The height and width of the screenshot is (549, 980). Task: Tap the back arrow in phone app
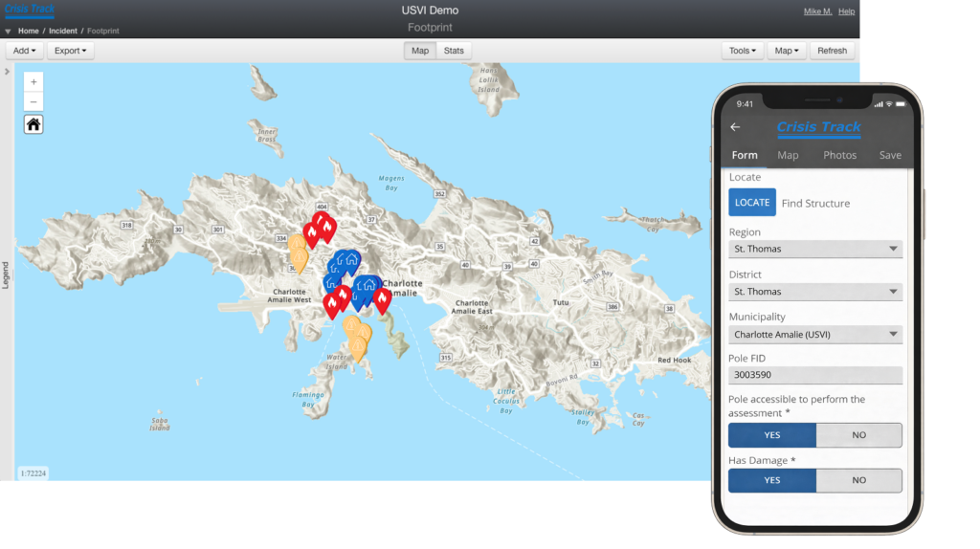tap(735, 127)
